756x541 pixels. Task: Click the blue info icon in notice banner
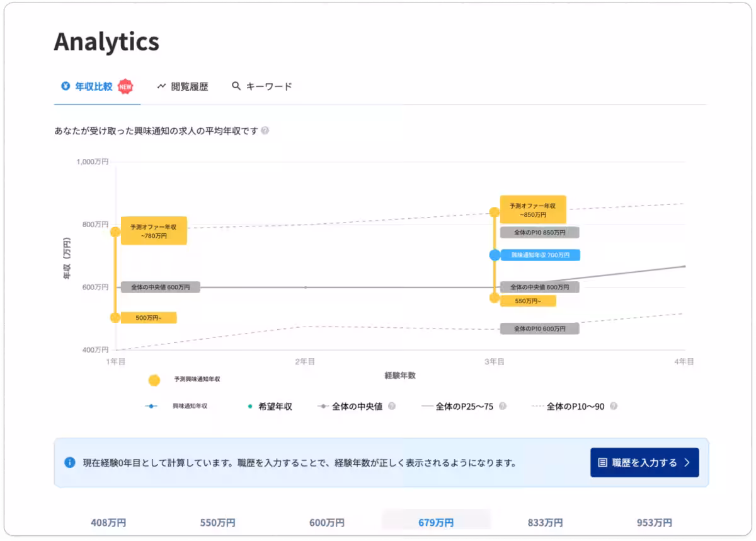click(x=70, y=463)
